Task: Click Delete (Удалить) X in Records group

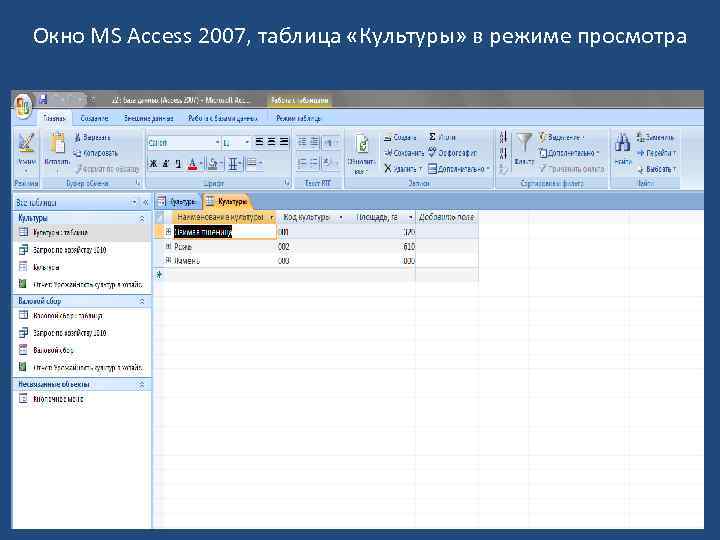Action: tap(403, 169)
